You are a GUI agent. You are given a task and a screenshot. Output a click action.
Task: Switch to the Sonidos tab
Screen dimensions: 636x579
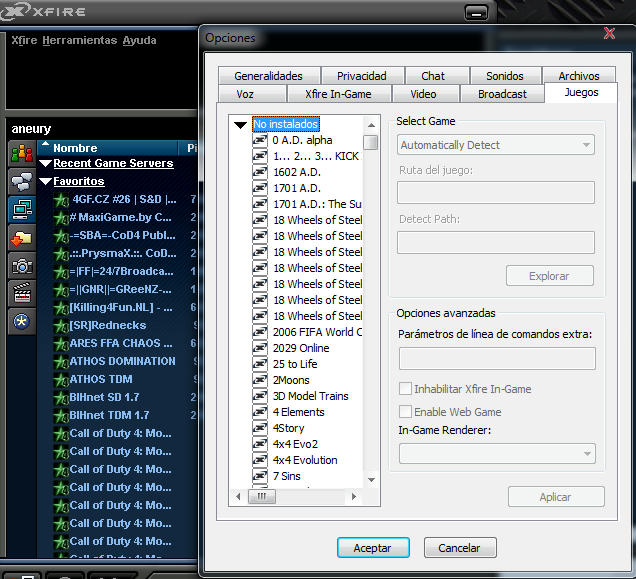click(x=505, y=76)
